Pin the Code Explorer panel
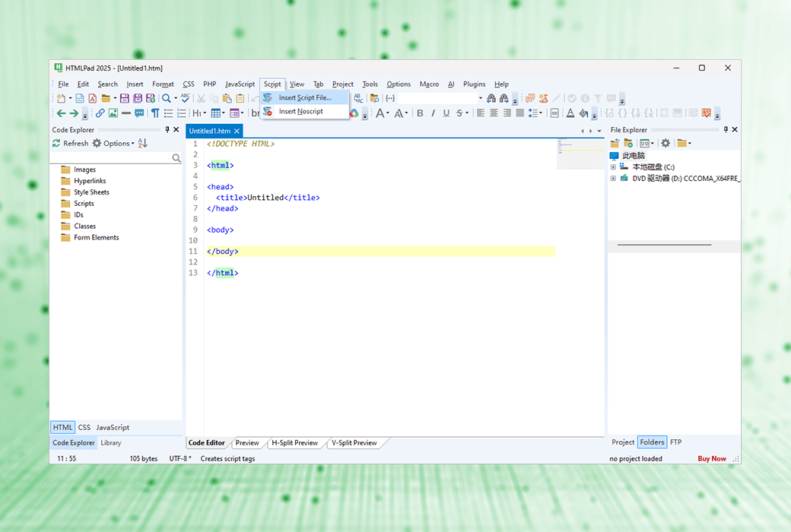The height and width of the screenshot is (532, 791). click(x=167, y=130)
